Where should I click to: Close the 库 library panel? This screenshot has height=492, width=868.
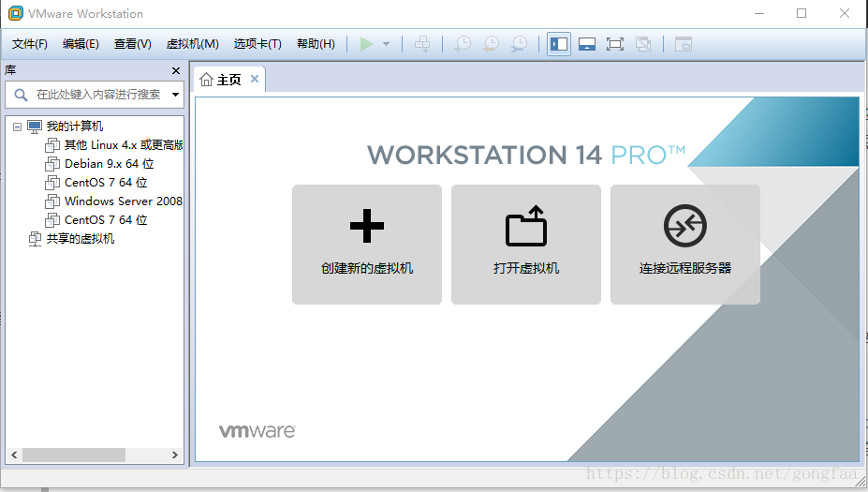point(176,70)
